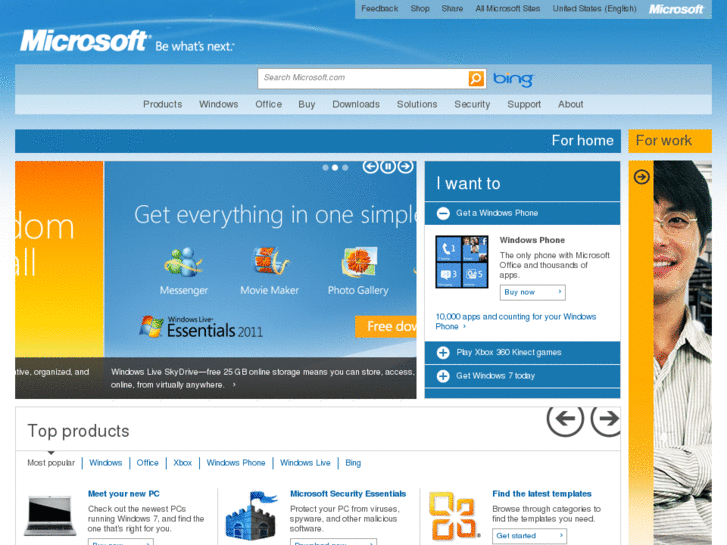Open the Products menu
727x545 pixels.
click(162, 104)
